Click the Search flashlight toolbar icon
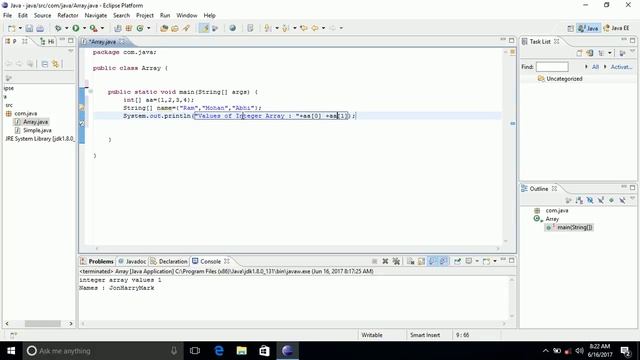 [x=186, y=28]
